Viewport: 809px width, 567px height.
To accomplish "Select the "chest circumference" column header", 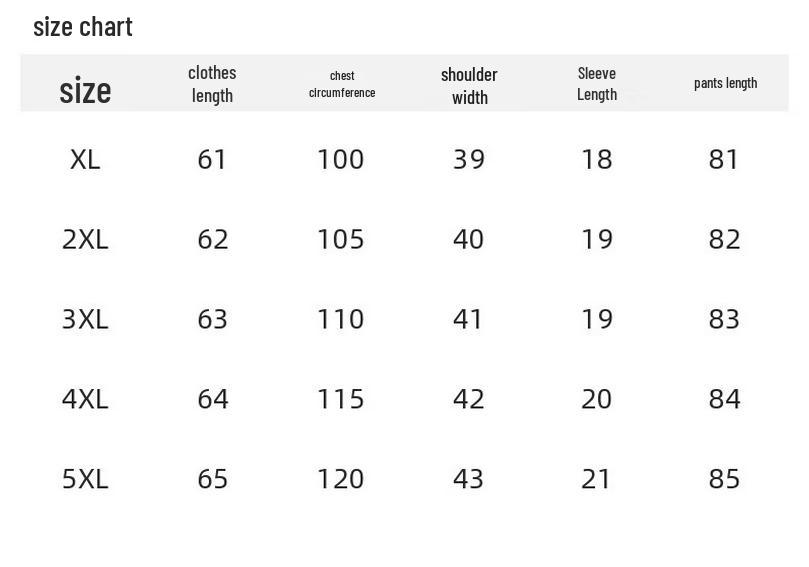I will 342,84.
